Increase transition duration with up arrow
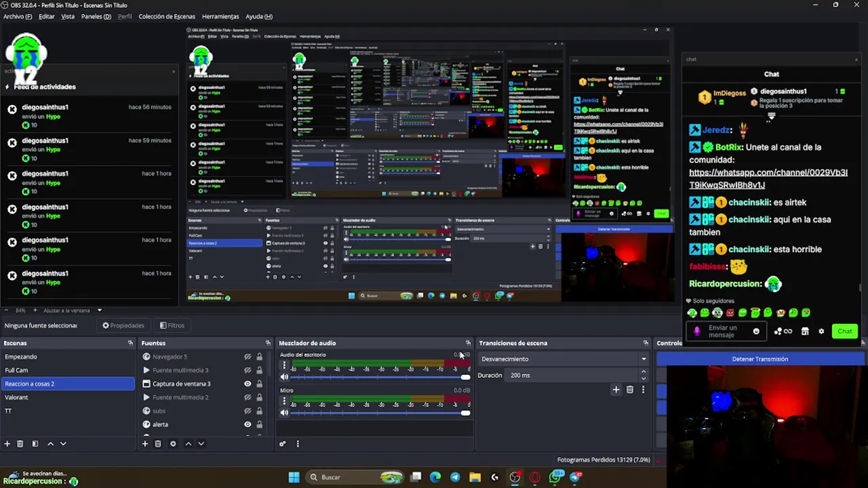The image size is (868, 488). pos(643,372)
